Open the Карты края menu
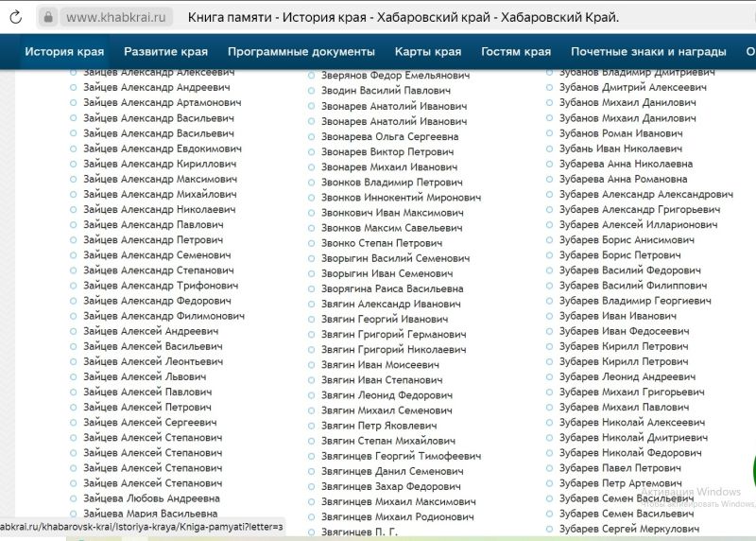 [428, 52]
